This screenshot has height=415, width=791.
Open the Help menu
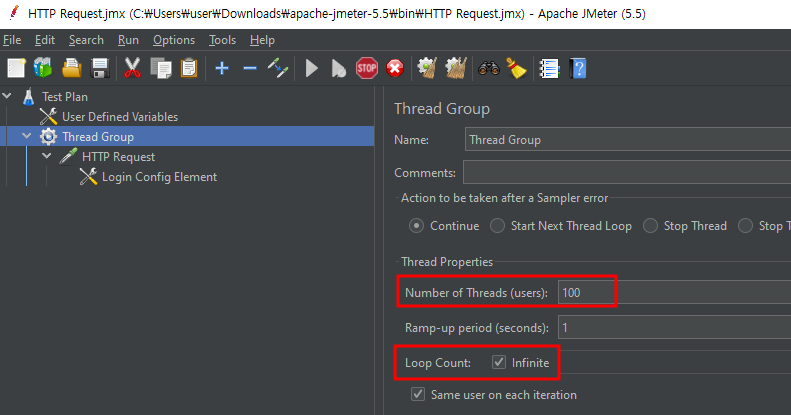262,40
